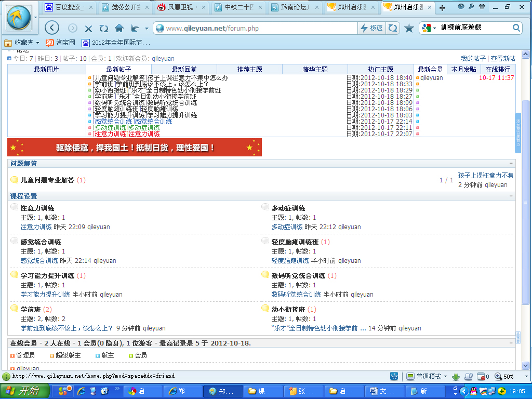Click the download arrow icon in status bar
Image resolution: width=532 pixels, height=399 pixels.
[x=456, y=377]
